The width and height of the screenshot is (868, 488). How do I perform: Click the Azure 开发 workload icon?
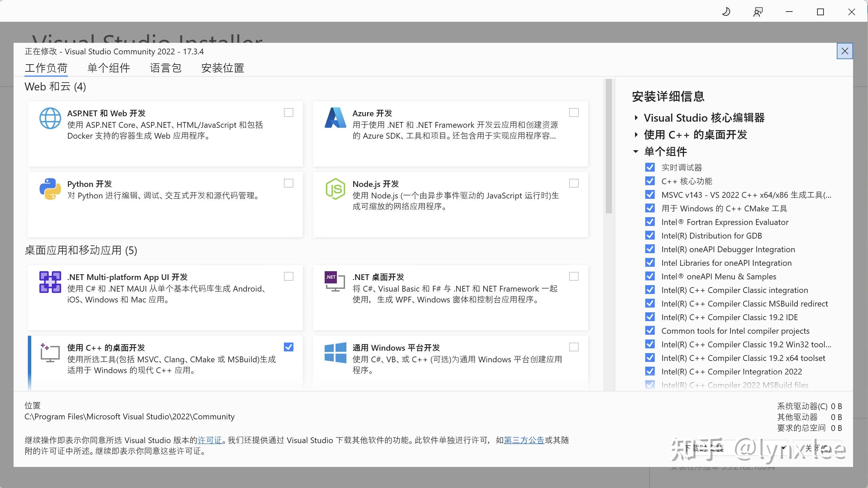coord(335,118)
